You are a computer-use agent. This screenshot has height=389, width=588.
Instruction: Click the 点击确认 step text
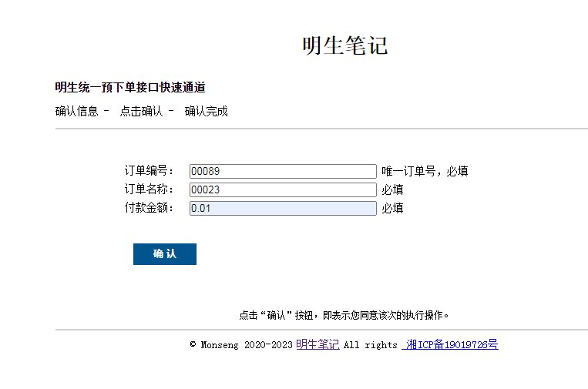[x=141, y=111]
